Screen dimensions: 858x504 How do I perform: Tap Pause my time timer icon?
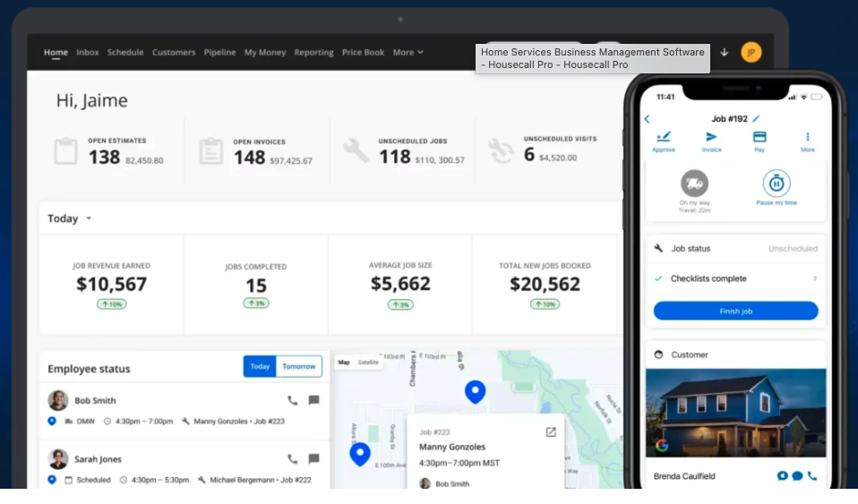coord(776,184)
